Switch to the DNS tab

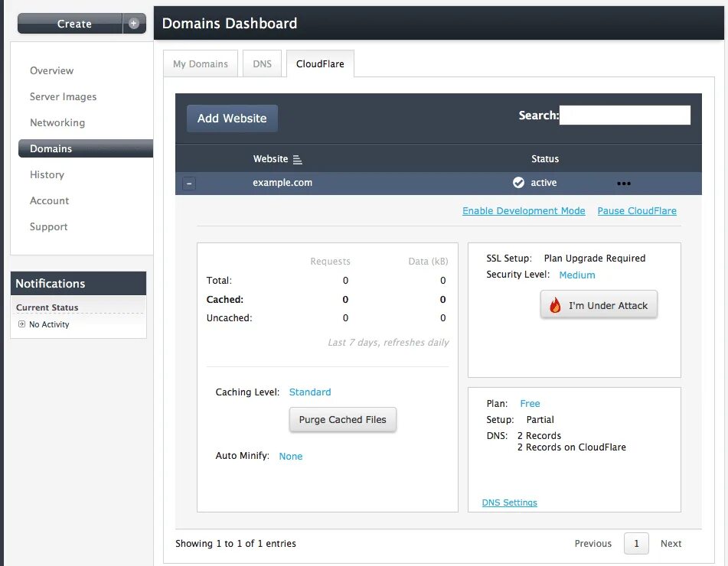[262, 63]
